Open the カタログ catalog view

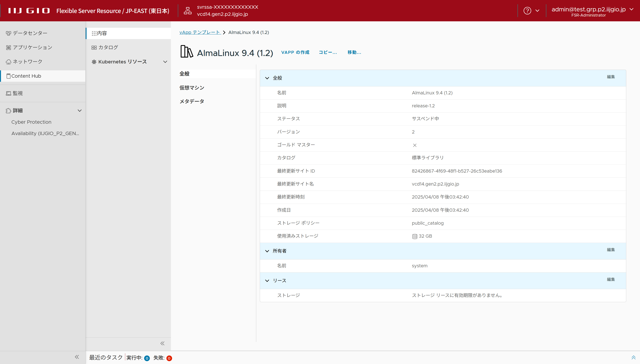108,47
